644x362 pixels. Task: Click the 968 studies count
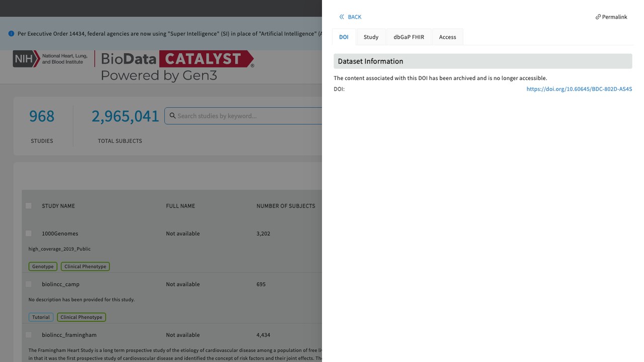pos(42,116)
